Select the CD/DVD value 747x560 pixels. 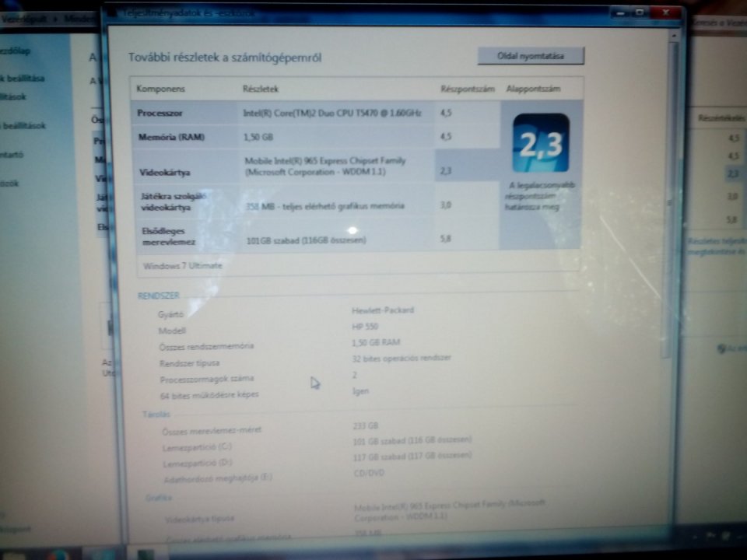coord(369,473)
